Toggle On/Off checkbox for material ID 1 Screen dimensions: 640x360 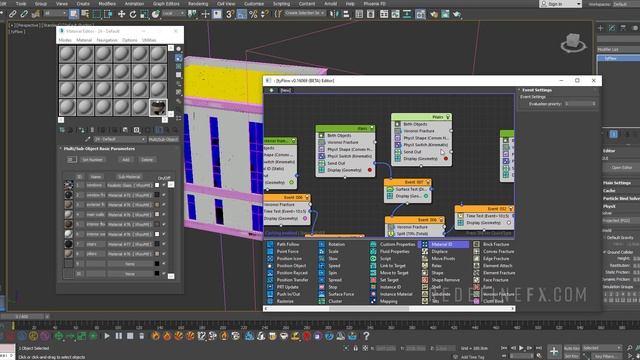click(x=164, y=185)
